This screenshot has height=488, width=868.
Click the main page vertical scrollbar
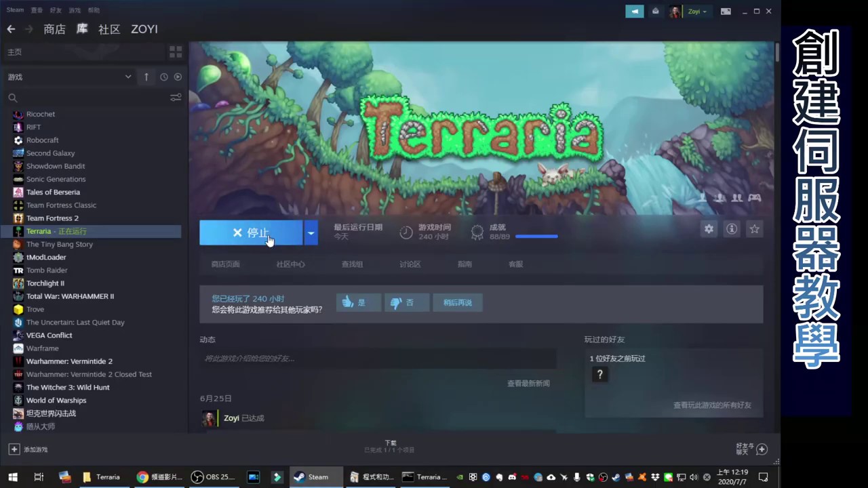point(776,53)
